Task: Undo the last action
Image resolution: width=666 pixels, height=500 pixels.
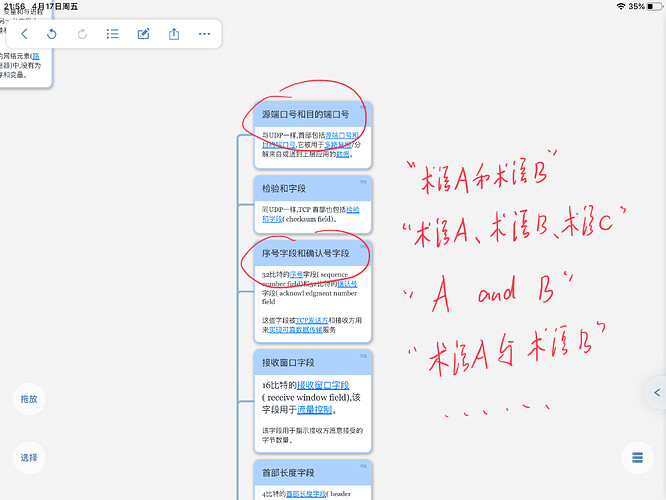Action: [x=51, y=34]
